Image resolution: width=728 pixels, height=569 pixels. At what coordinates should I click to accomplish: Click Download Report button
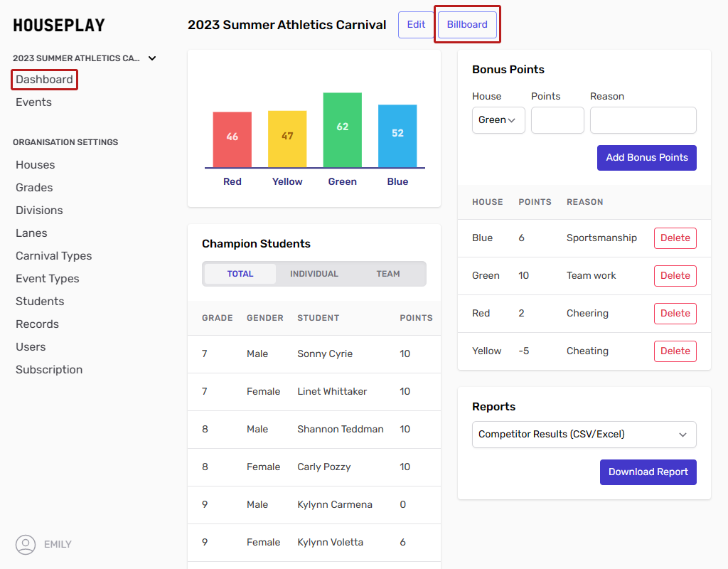click(648, 472)
